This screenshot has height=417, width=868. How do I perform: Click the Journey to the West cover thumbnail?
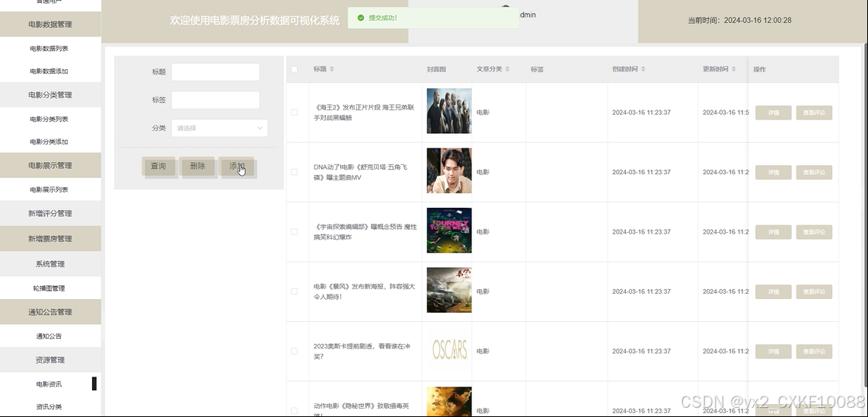pos(449,231)
